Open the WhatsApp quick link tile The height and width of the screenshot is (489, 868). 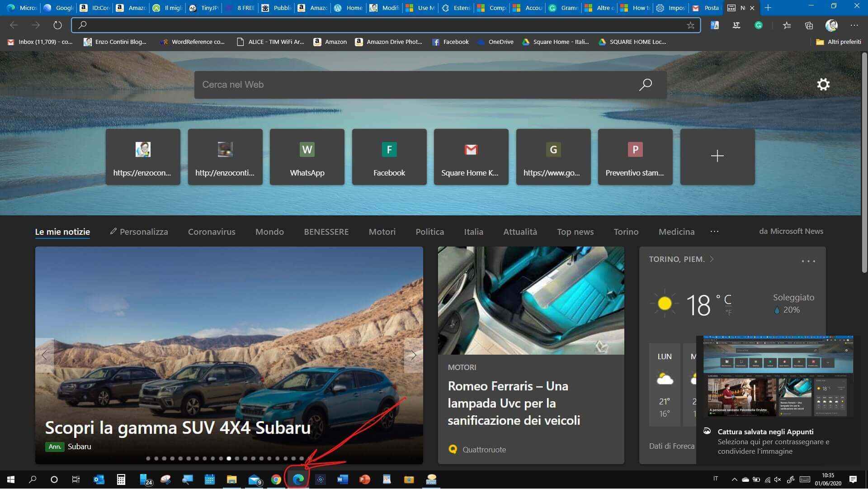[307, 157]
